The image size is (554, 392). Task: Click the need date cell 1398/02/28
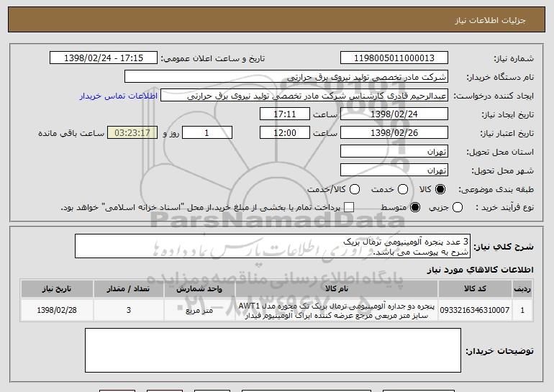(57, 310)
